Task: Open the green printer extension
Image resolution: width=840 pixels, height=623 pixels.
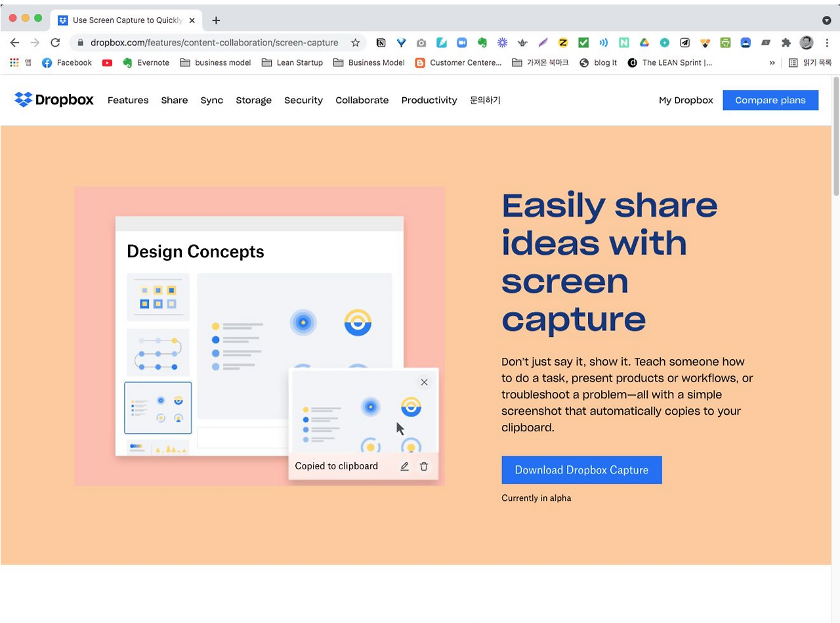Action: point(725,43)
